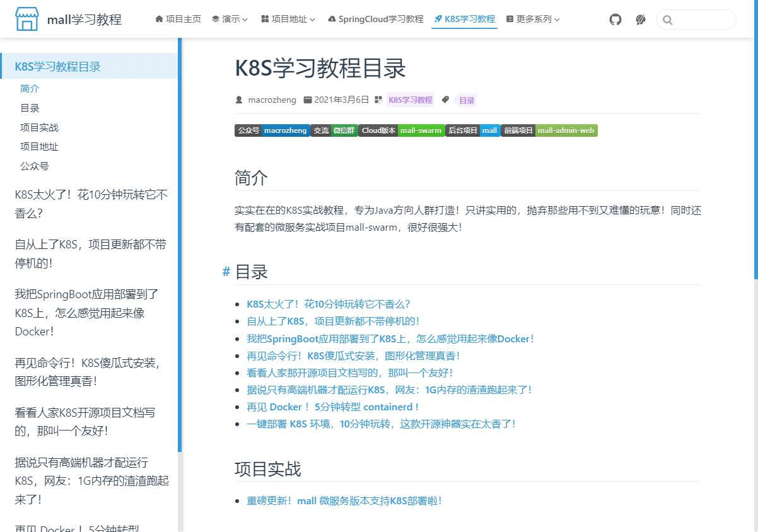
Task: Click the mall学习教程 site title
Action: pyautogui.click(x=85, y=20)
